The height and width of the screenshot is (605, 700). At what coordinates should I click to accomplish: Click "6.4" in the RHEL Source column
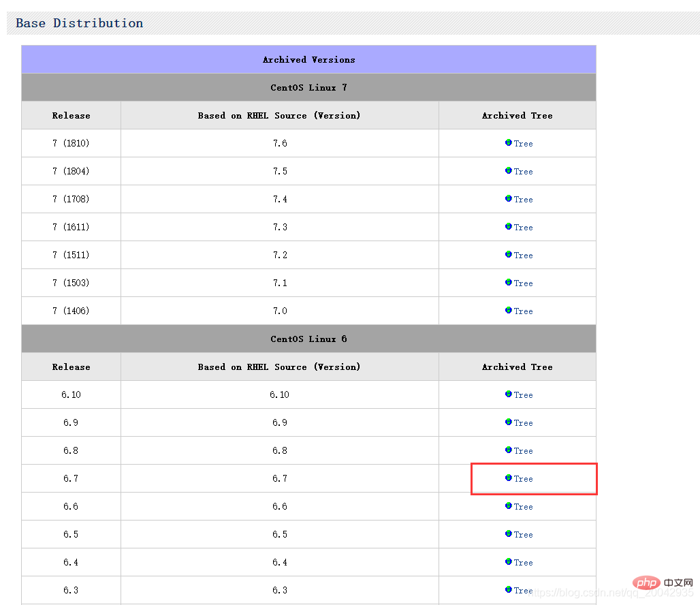[280, 563]
